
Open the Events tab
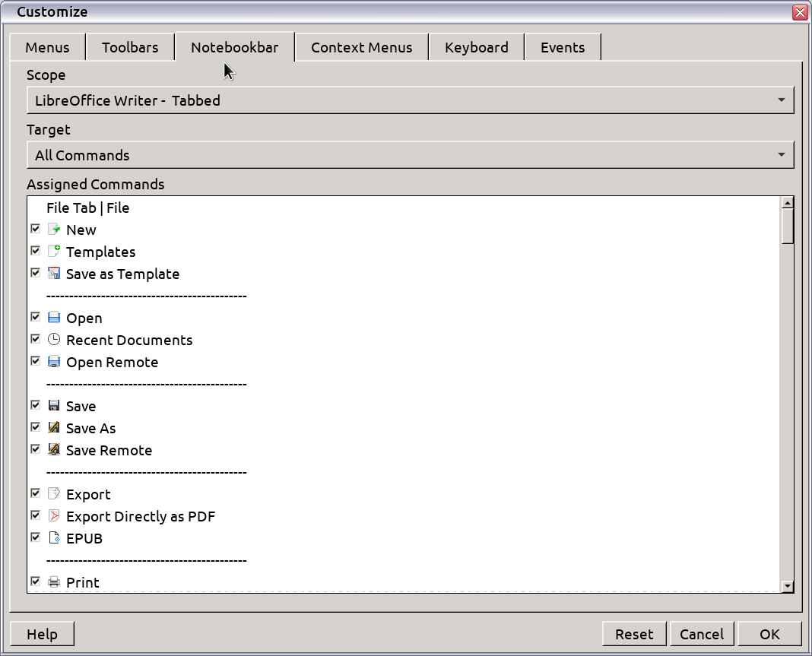[563, 47]
